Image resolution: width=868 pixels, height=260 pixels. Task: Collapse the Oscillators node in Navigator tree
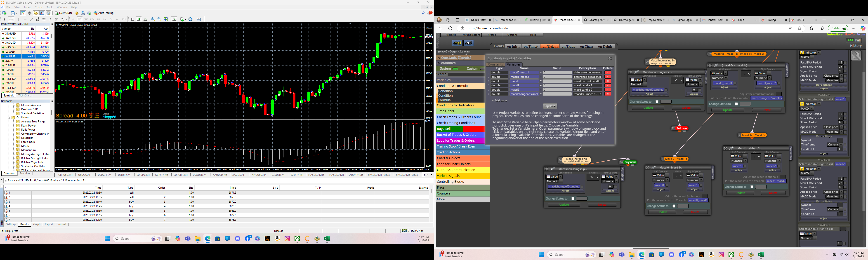[9, 117]
